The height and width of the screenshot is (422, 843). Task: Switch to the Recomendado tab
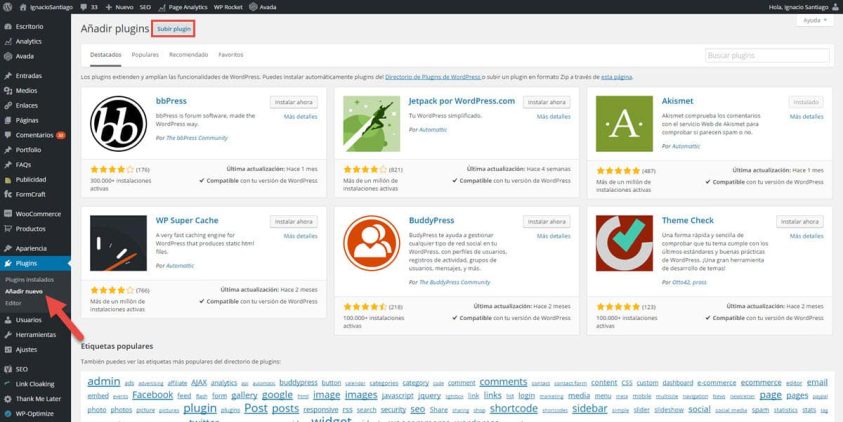(188, 55)
